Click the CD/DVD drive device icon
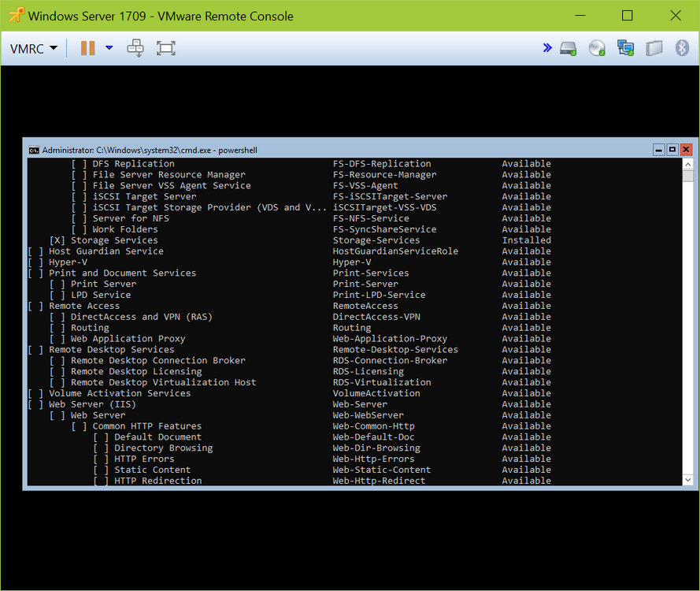Viewport: 700px width, 591px height. coord(597,48)
